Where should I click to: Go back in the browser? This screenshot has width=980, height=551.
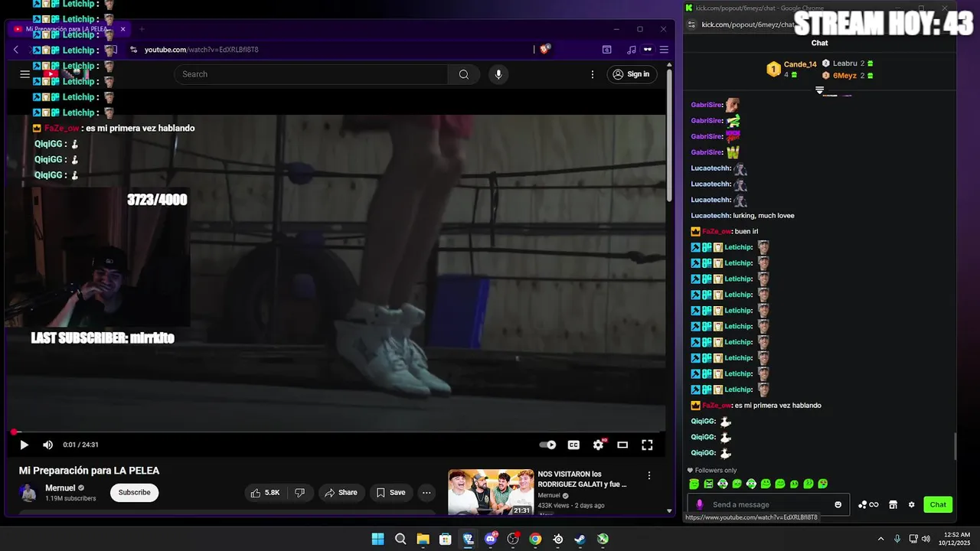click(16, 50)
